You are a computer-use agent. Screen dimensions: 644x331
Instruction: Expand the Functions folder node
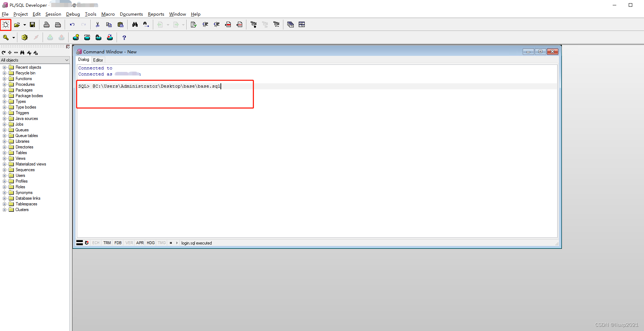[4, 79]
